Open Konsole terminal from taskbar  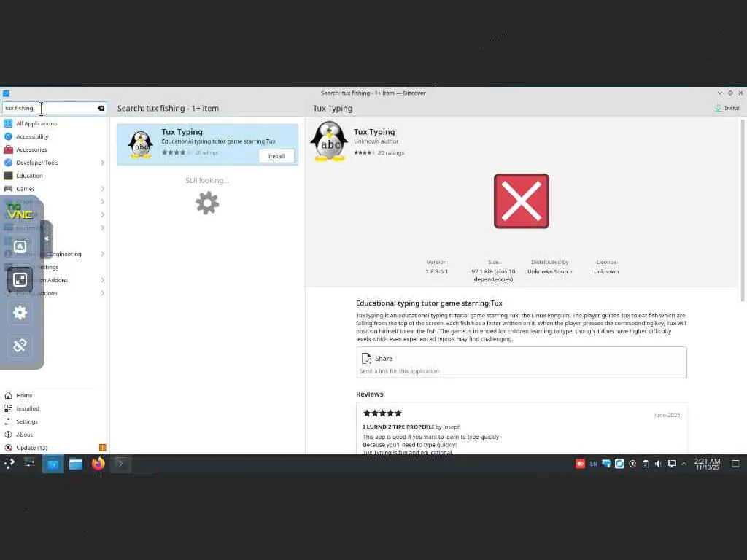tap(121, 464)
